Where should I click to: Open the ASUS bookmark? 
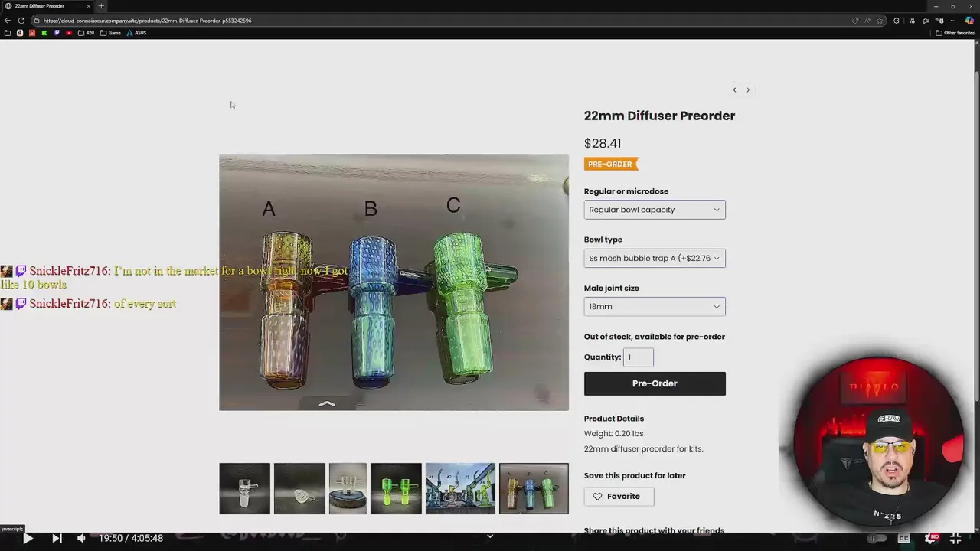tap(137, 33)
